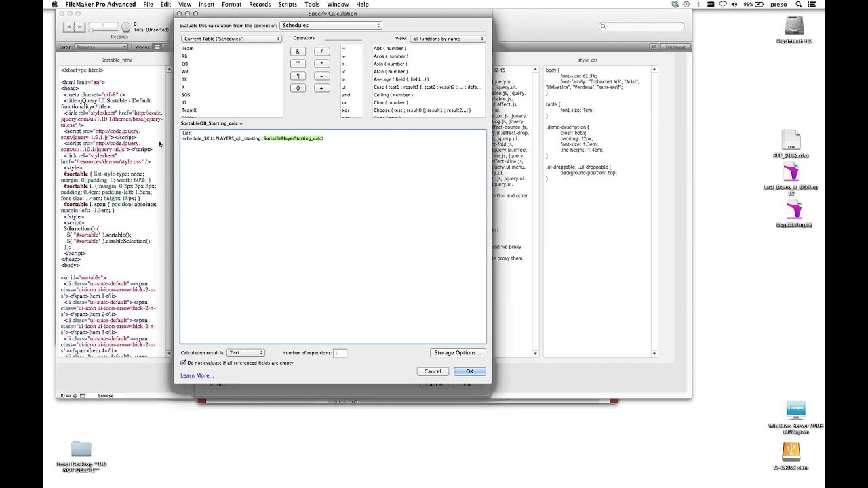Open the Bluetooth status menu
Image resolution: width=868 pixels, height=488 pixels.
coord(699,4)
